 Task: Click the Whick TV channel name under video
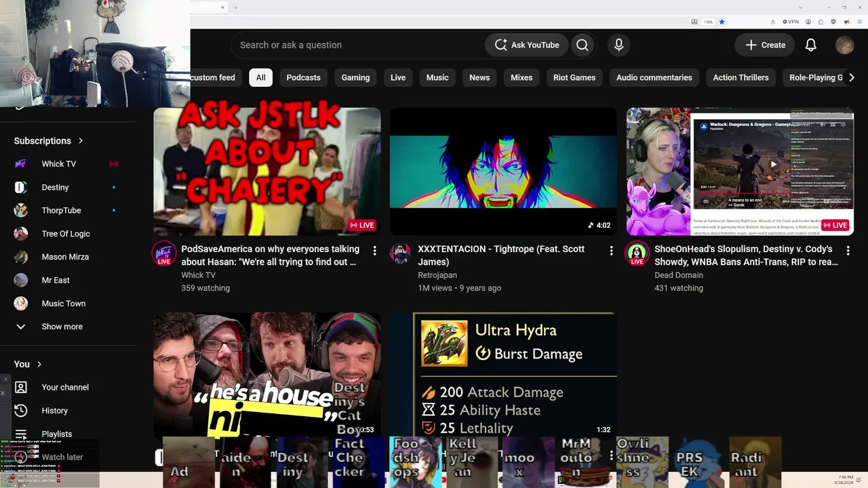pos(198,275)
